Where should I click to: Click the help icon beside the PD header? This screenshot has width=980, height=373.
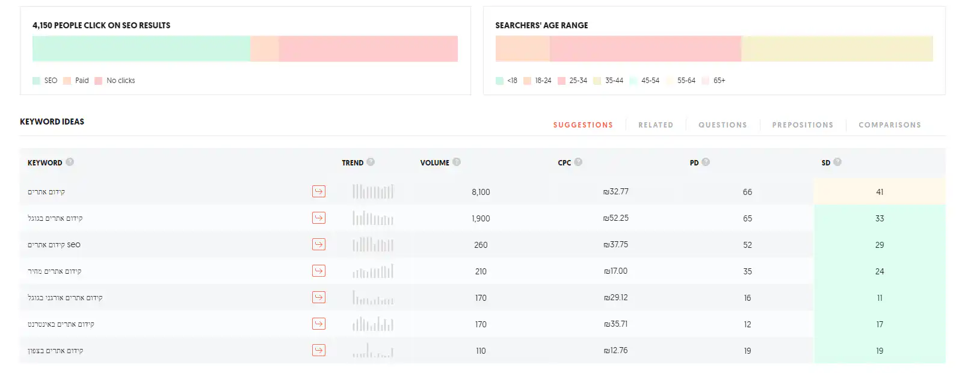click(x=706, y=162)
